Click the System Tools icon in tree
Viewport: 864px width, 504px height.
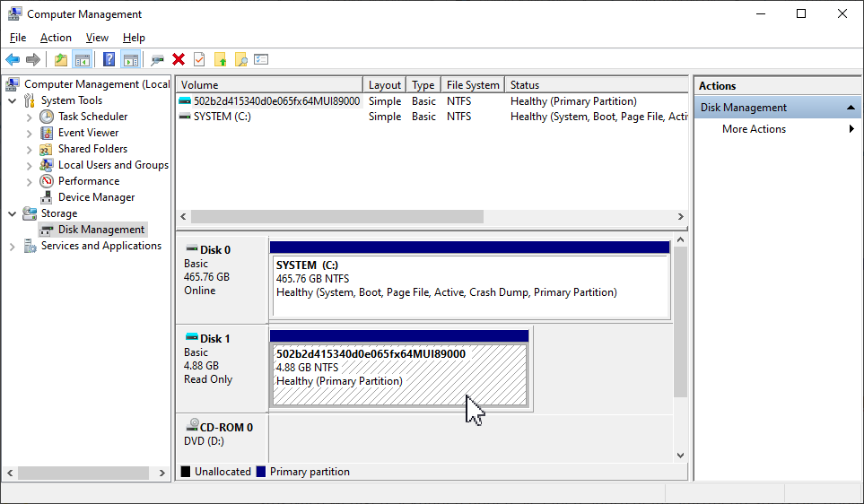click(30, 100)
